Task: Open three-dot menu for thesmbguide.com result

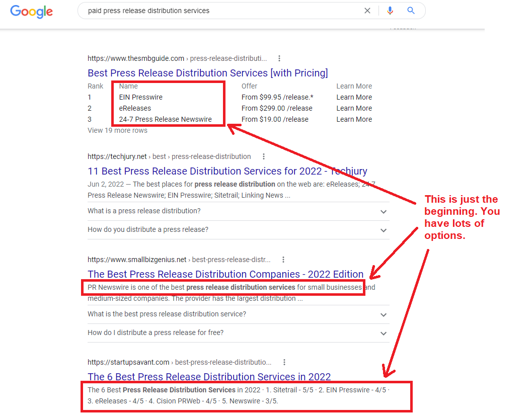Action: coord(279,58)
